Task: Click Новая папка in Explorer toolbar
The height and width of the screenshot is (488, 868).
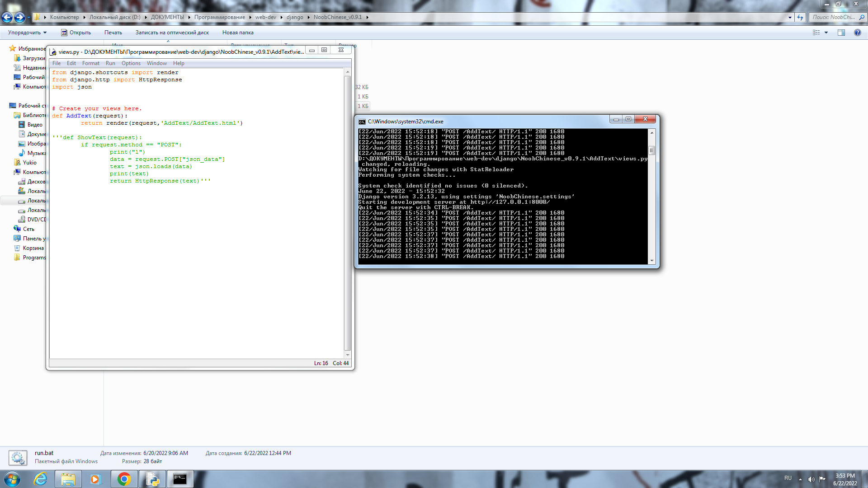Action: (x=238, y=33)
